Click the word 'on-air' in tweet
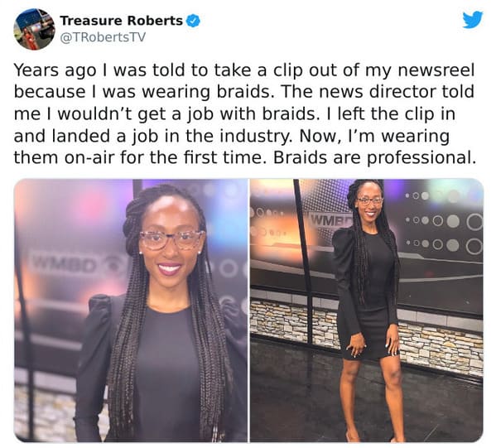496x448 pixels. 89,157
